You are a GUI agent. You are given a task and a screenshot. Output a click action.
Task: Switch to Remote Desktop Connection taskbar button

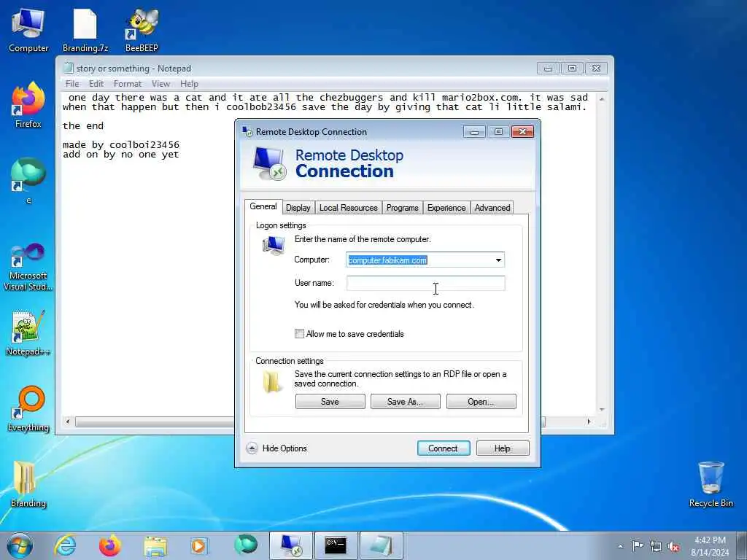coord(291,545)
